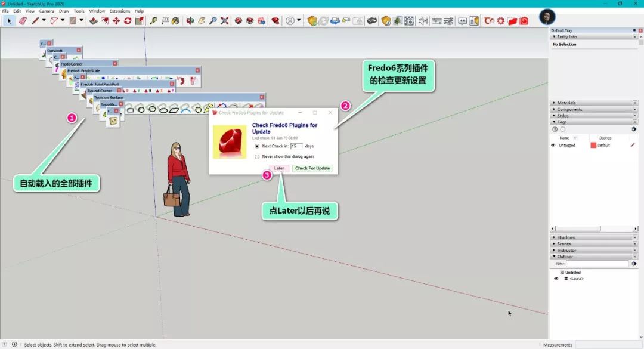Viewport: 644px width, 349px height.
Task: Expand the Instructor panel
Action: 593,250
